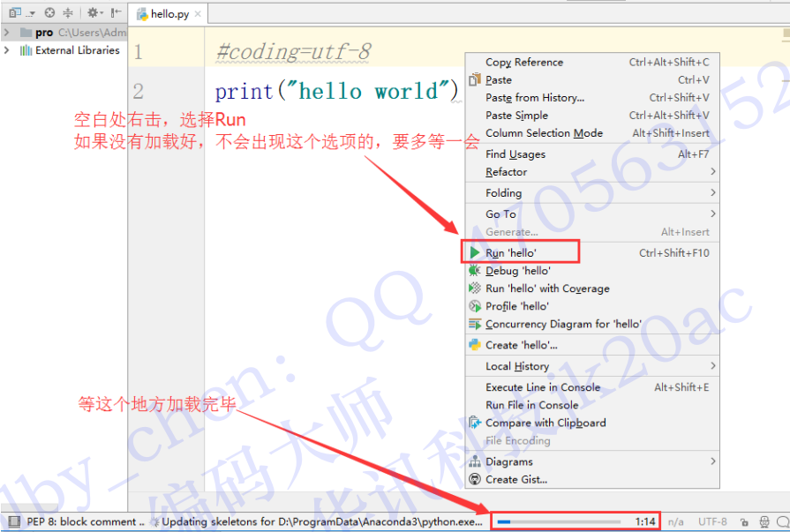Choose Execute Line in Console

pos(592,387)
